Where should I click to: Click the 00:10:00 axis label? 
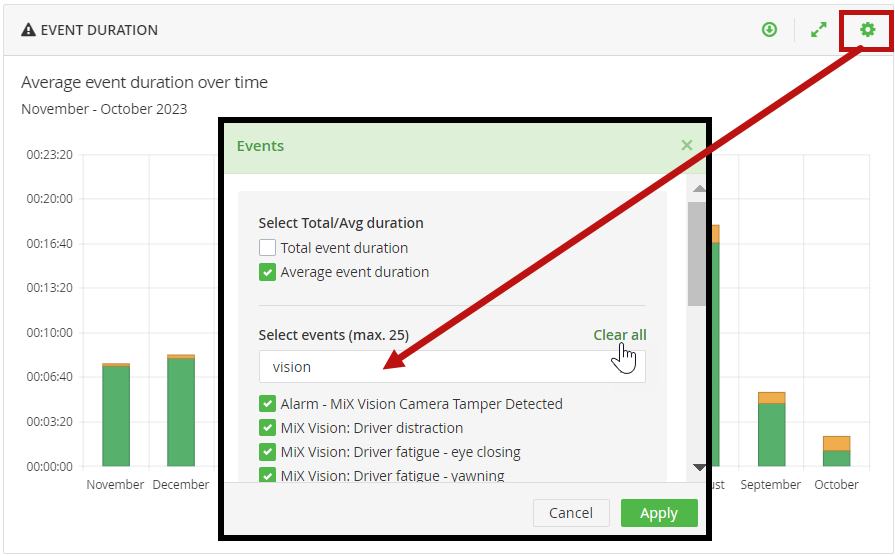click(50, 333)
